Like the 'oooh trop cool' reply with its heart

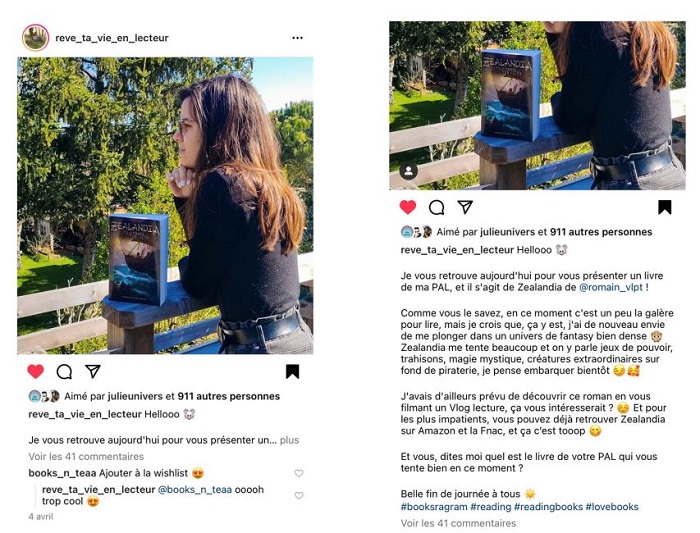(299, 495)
